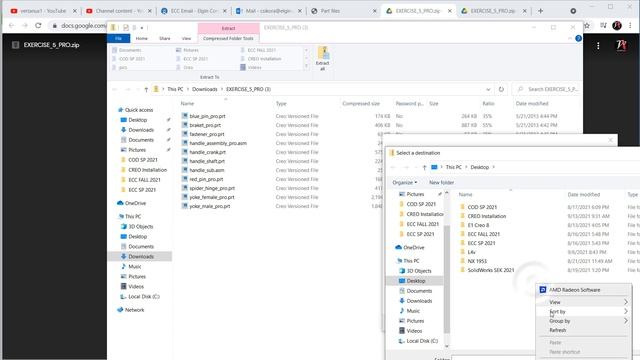This screenshot has height=360, width=640.
Task: Select Compressed Folder Tools tab
Action: (x=228, y=38)
